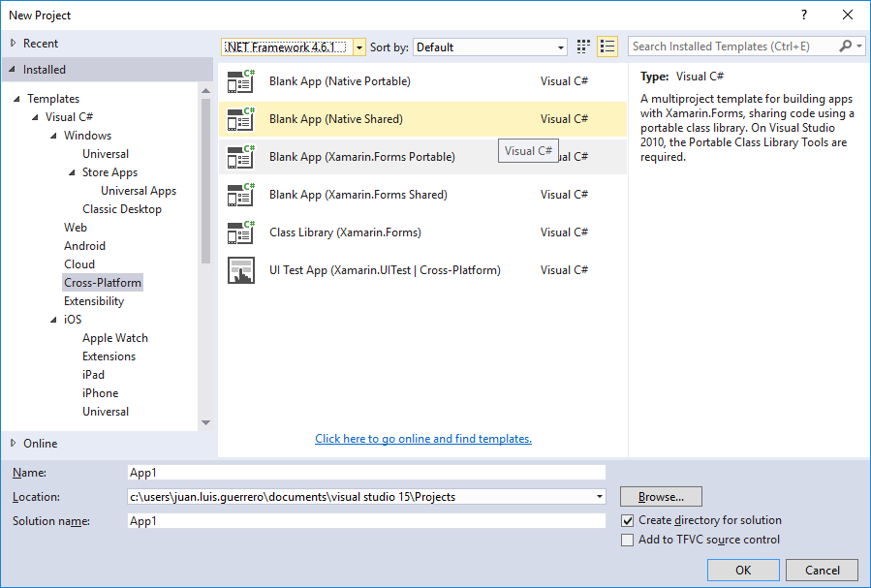Click the help question mark icon
This screenshot has height=588, width=871.
(803, 15)
